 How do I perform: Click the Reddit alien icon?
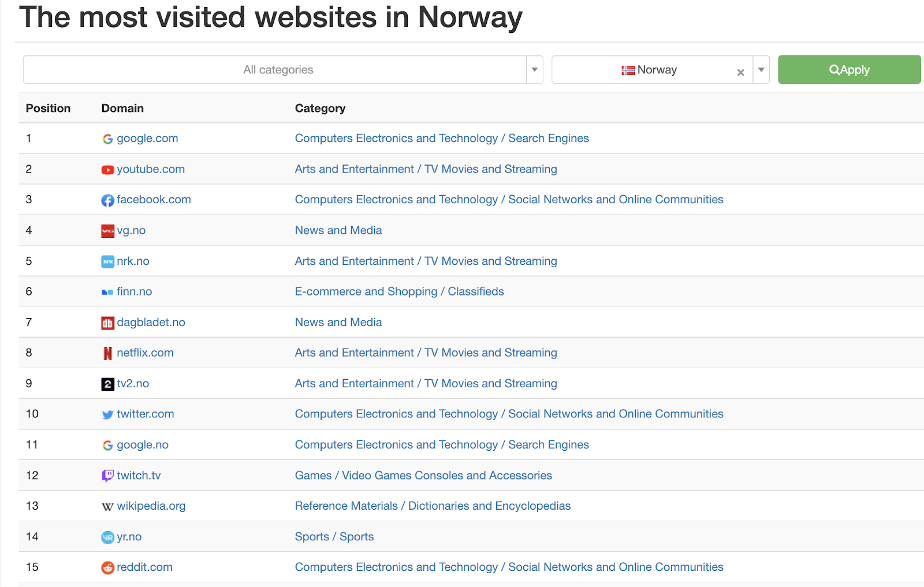(x=107, y=567)
